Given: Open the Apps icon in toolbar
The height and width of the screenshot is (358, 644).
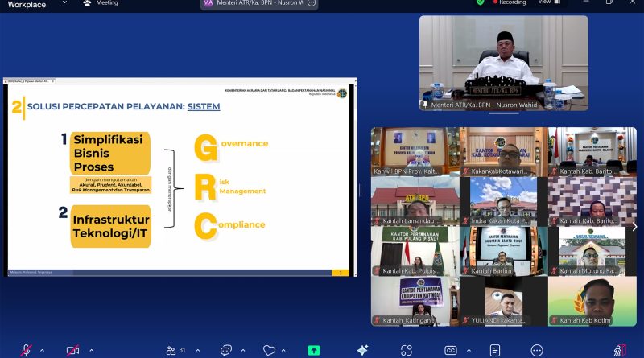Looking at the screenshot, I should [x=407, y=350].
